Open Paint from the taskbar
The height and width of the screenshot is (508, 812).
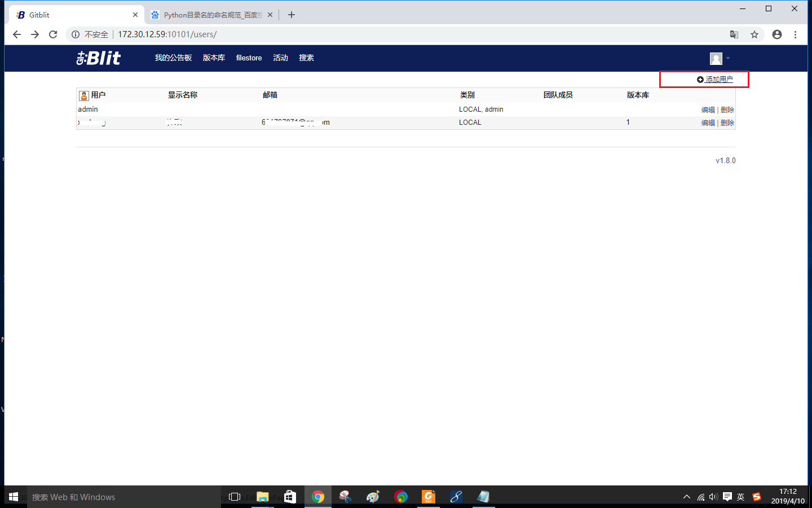(372, 496)
